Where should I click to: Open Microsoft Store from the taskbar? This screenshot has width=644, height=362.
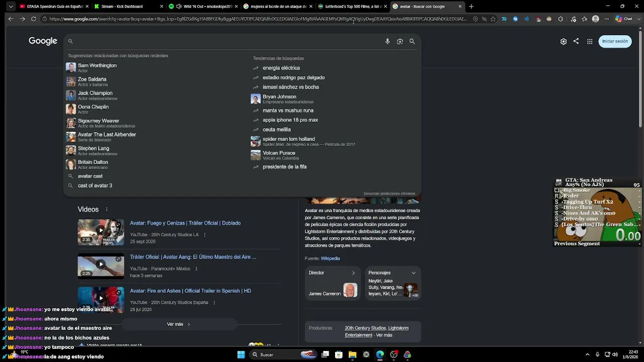click(x=339, y=354)
